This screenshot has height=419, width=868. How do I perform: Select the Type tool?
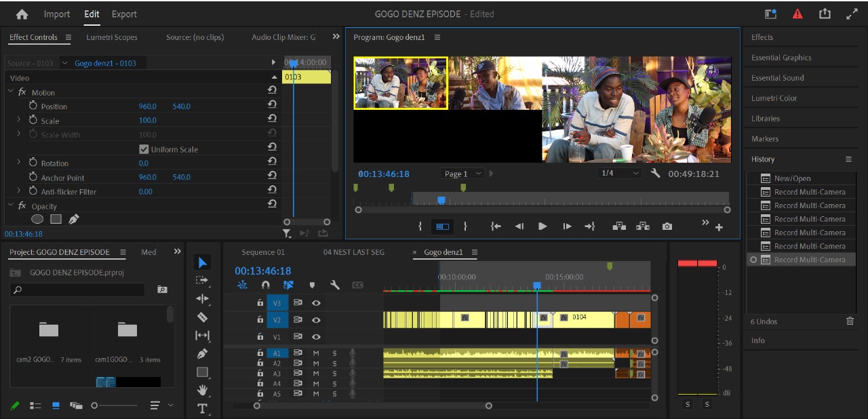(201, 408)
